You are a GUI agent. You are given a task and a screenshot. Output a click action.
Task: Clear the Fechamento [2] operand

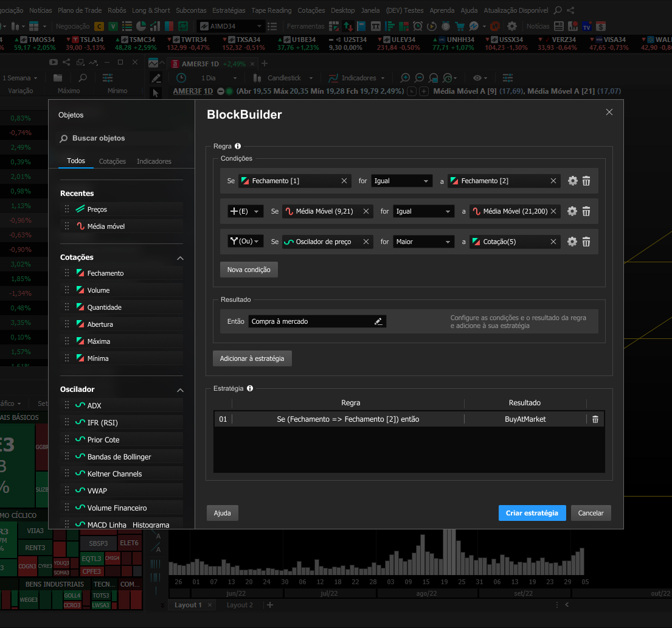point(553,181)
